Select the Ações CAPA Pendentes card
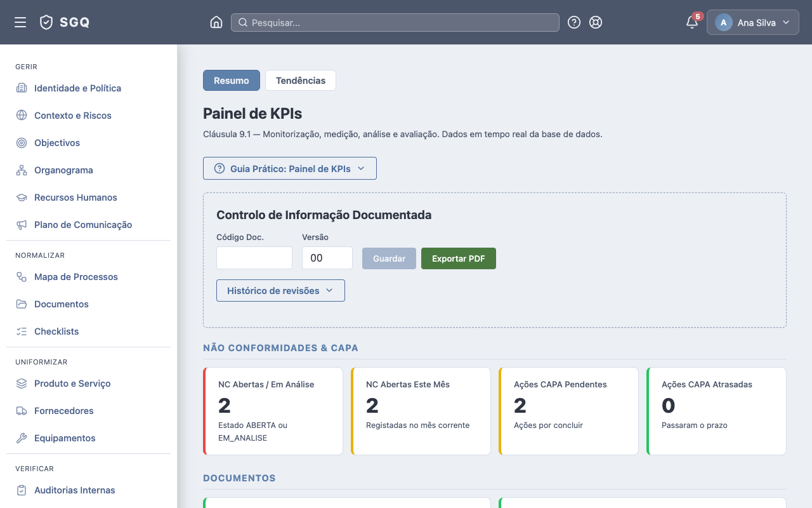The height and width of the screenshot is (508, 812). click(x=568, y=411)
